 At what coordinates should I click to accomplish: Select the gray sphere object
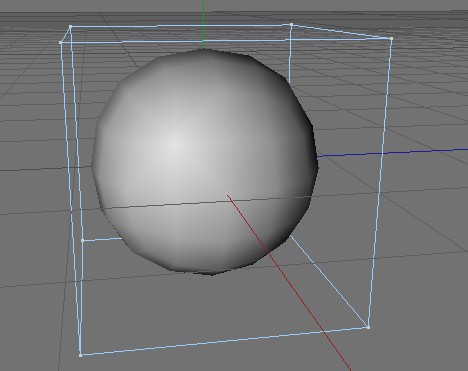pyautogui.click(x=205, y=162)
